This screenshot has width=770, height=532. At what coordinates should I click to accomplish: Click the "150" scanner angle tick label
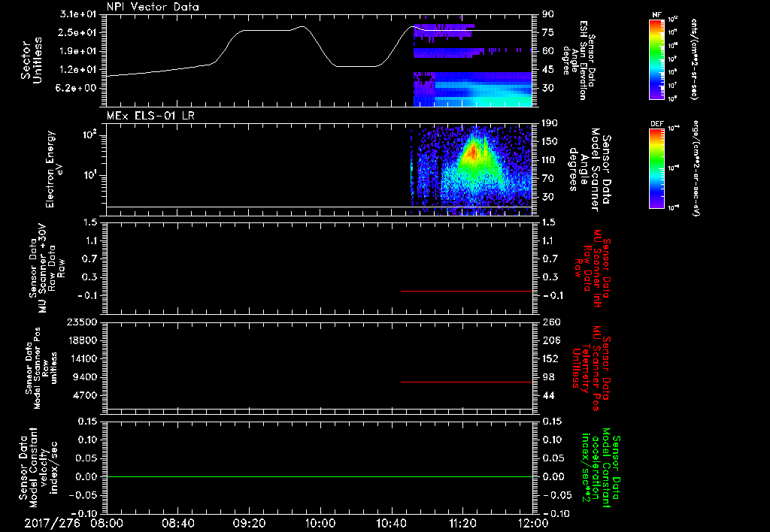(550, 142)
